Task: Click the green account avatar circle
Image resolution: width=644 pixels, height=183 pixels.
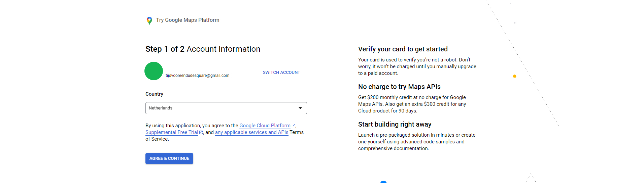Action: click(154, 71)
